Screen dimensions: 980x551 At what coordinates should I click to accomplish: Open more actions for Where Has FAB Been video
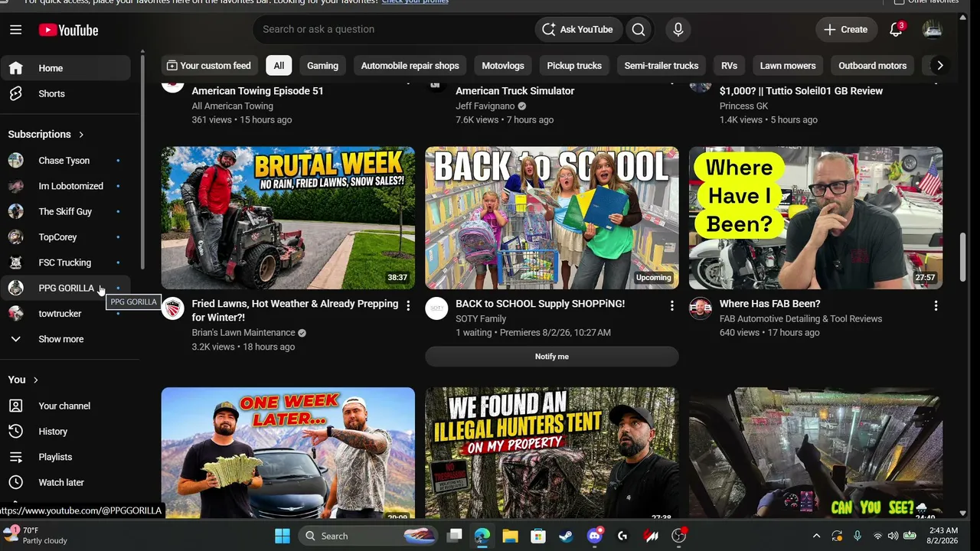coord(936,306)
